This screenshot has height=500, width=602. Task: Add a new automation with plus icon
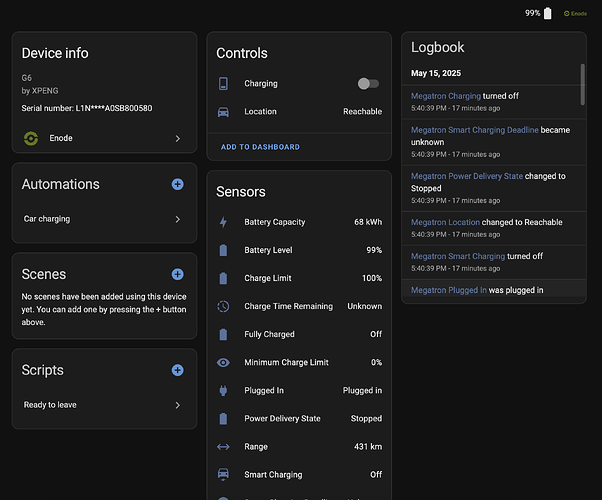(177, 184)
